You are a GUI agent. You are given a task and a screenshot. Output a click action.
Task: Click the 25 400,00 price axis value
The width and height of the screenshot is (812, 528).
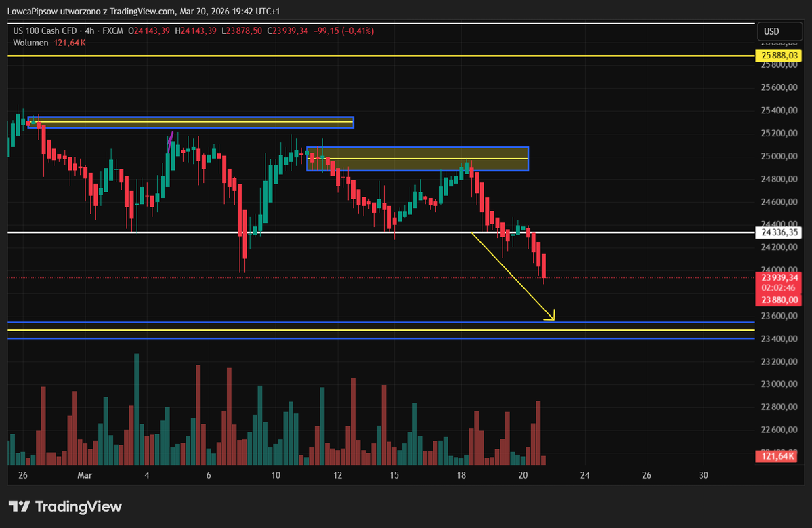pos(779,110)
